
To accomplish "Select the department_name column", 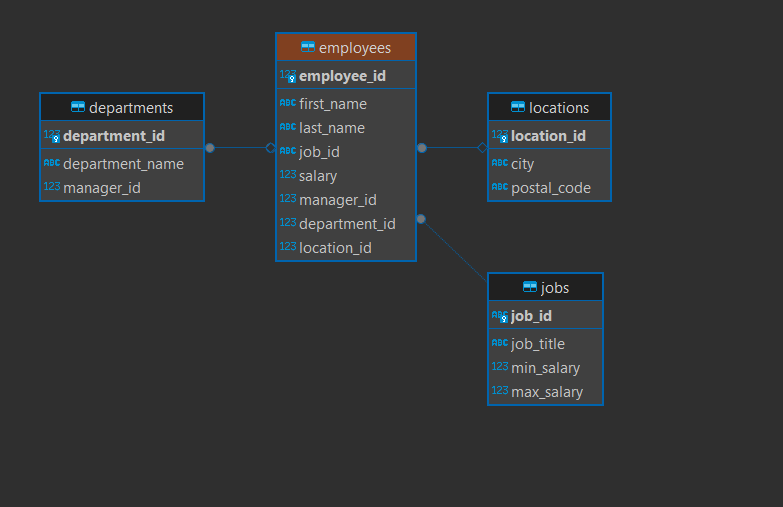I will click(x=122, y=163).
